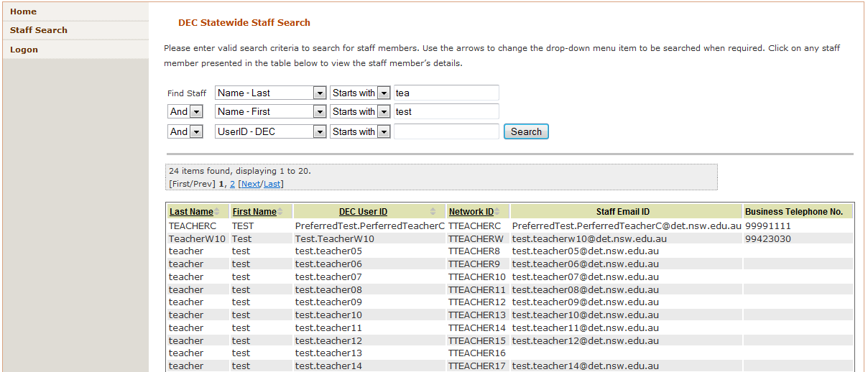Click email test.teacher14@det.nsw.edu.au
This screenshot has width=868, height=372.
(x=585, y=366)
